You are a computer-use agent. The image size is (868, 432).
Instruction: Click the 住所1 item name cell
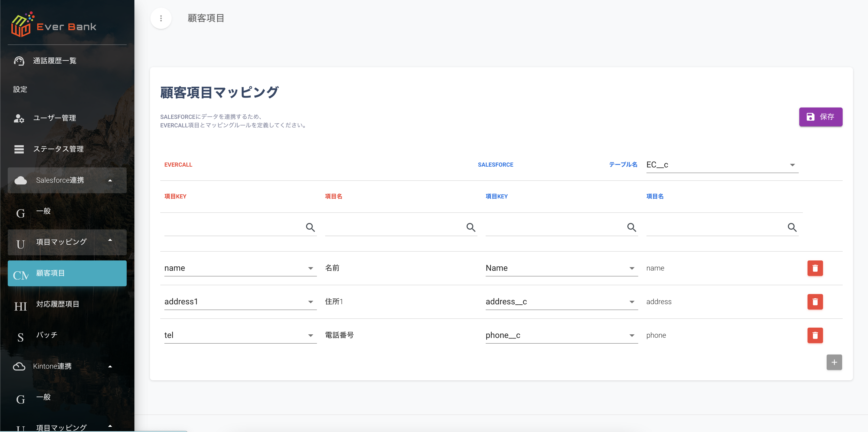pyautogui.click(x=334, y=302)
